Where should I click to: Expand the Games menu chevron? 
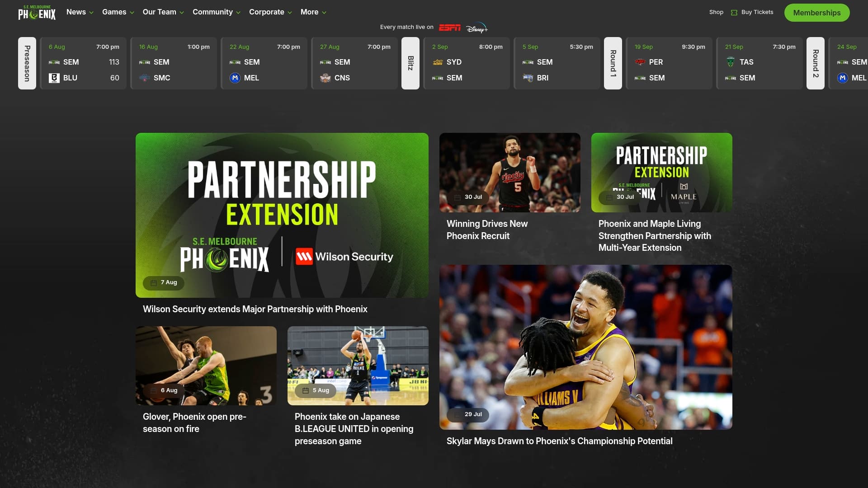(132, 13)
